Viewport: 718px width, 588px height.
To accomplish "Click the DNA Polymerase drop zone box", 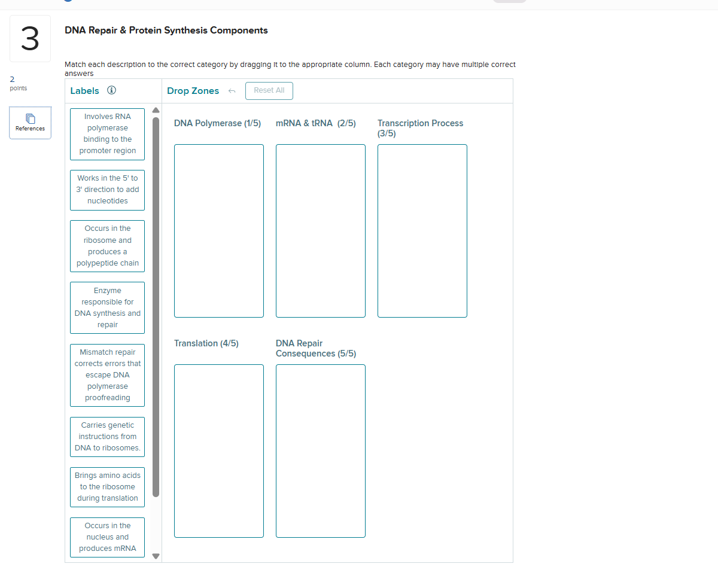I will pos(219,231).
